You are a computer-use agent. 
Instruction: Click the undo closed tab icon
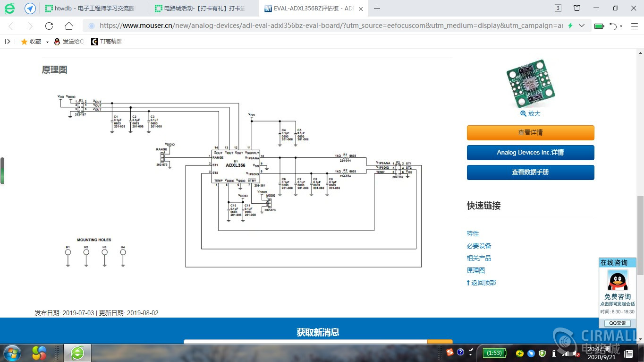(613, 26)
